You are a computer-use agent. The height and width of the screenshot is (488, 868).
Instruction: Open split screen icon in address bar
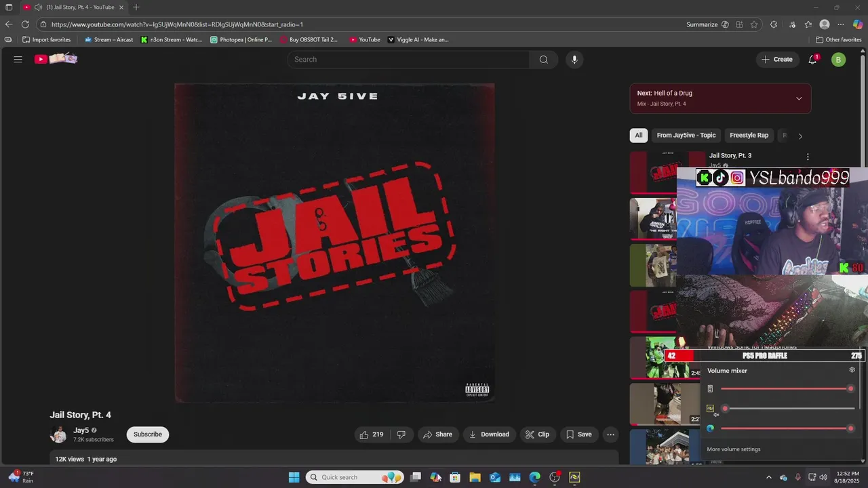coord(740,24)
